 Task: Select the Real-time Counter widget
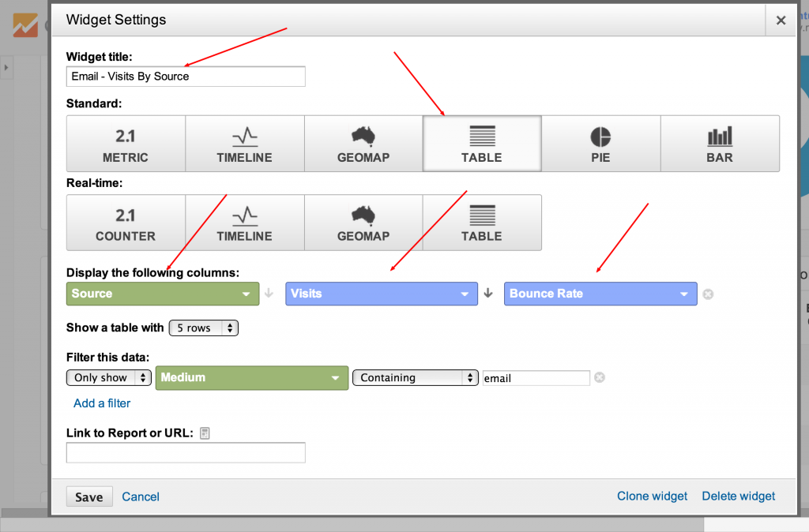point(125,223)
